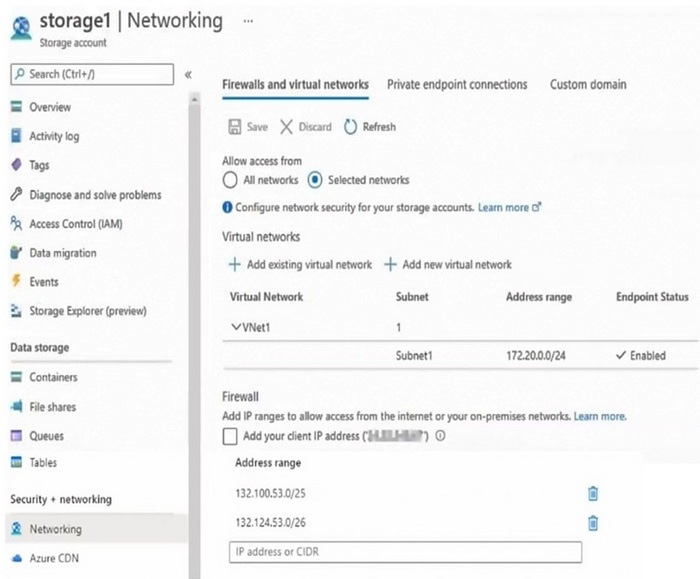This screenshot has height=579, width=700.
Task: Click the Events lightning icon
Action: [16, 281]
